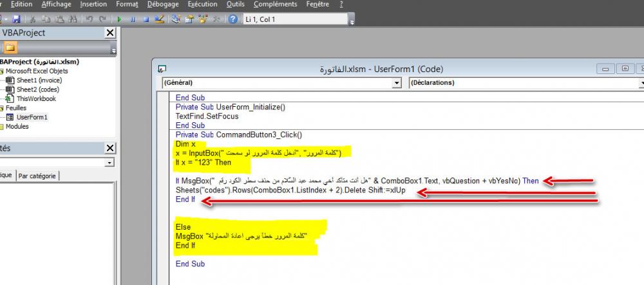Toggle Design Mode icon in the toolbar
644x285 pixels.
coord(160,19)
